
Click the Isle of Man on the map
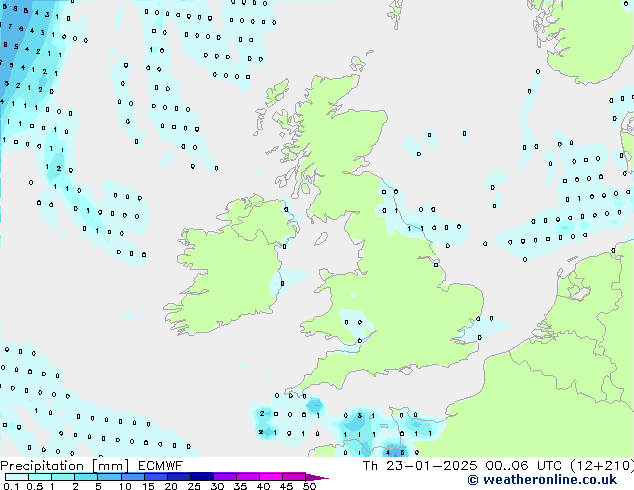pos(321,239)
